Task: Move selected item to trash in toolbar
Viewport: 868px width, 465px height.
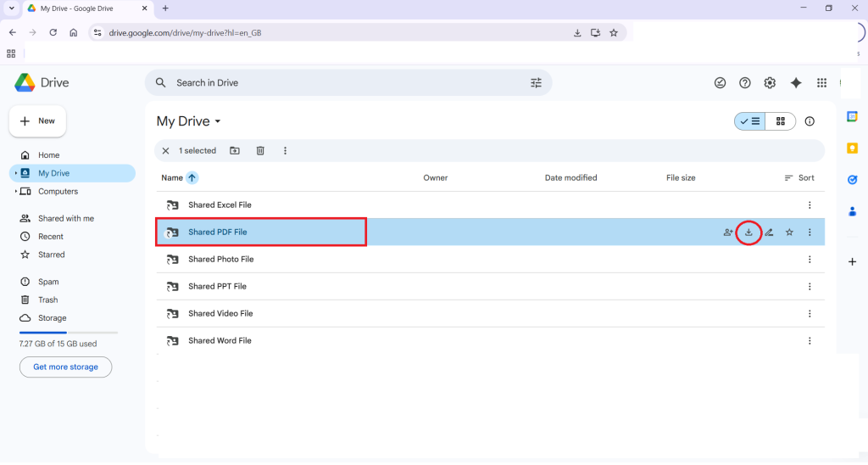Action: 260,151
